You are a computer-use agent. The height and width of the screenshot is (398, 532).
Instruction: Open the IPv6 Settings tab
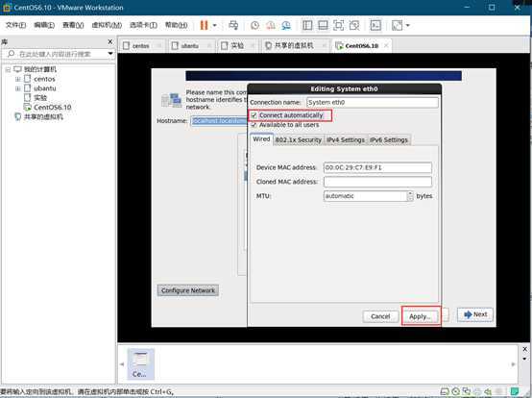pyautogui.click(x=389, y=140)
